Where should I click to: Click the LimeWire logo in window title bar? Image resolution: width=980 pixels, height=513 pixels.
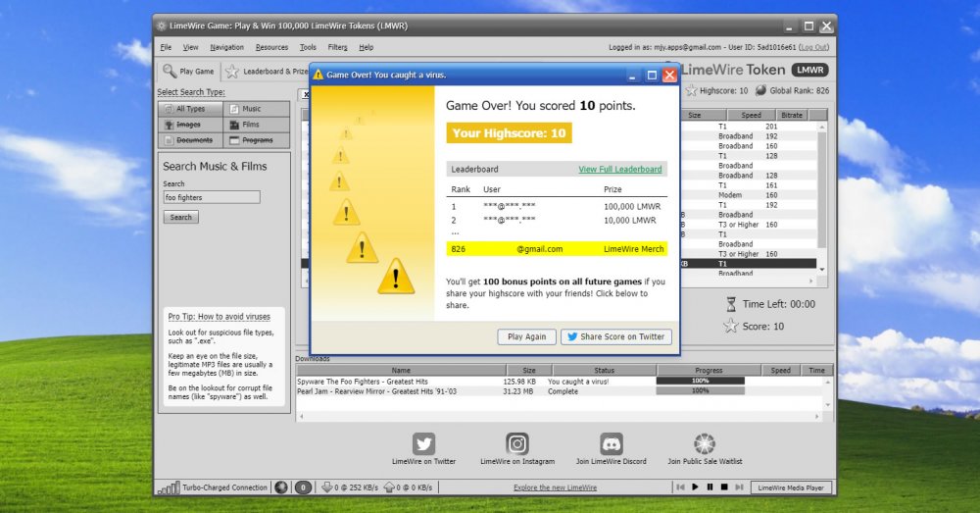click(162, 26)
